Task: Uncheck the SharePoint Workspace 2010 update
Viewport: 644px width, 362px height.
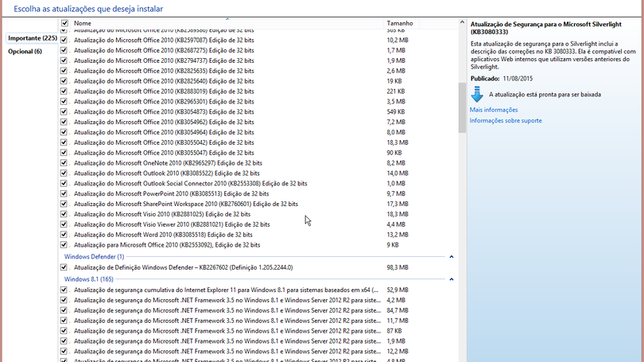Action: [x=64, y=204]
